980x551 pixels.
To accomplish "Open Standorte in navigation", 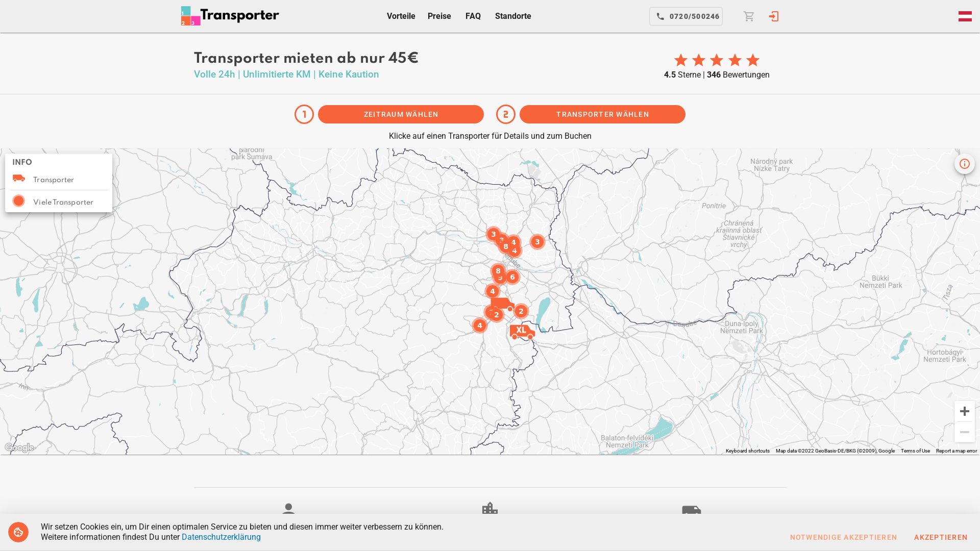I will pos(512,16).
